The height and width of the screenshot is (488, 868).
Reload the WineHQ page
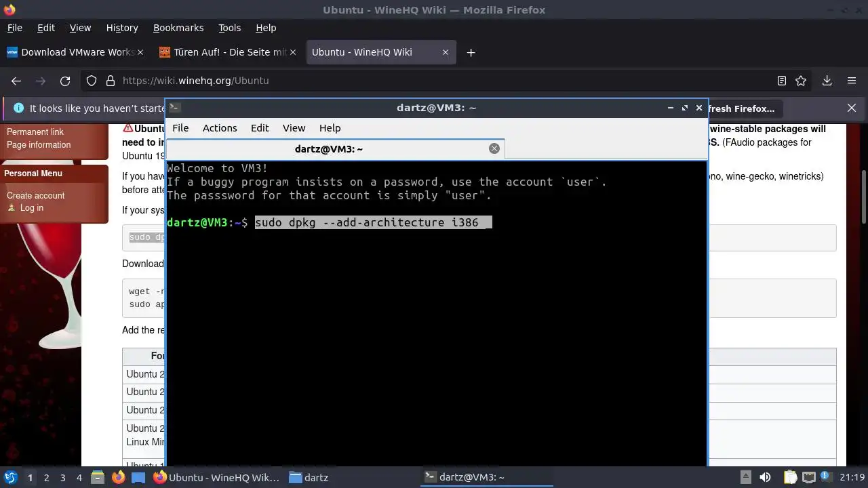tap(65, 81)
